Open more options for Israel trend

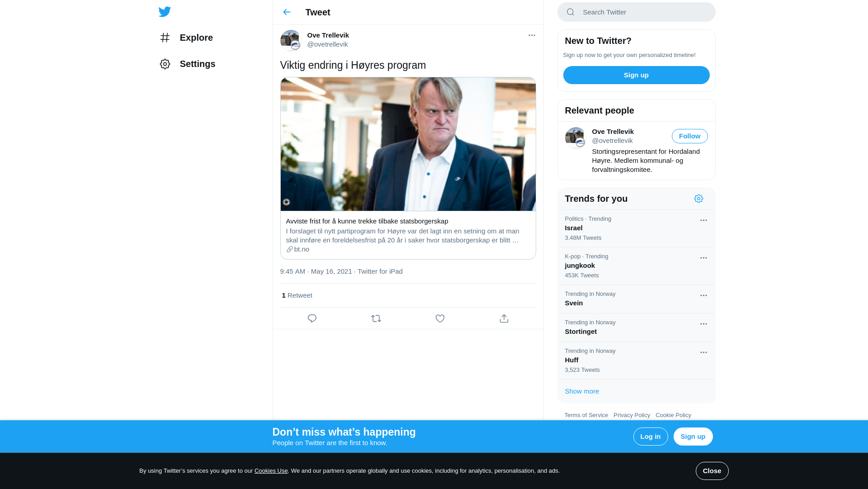tap(703, 220)
